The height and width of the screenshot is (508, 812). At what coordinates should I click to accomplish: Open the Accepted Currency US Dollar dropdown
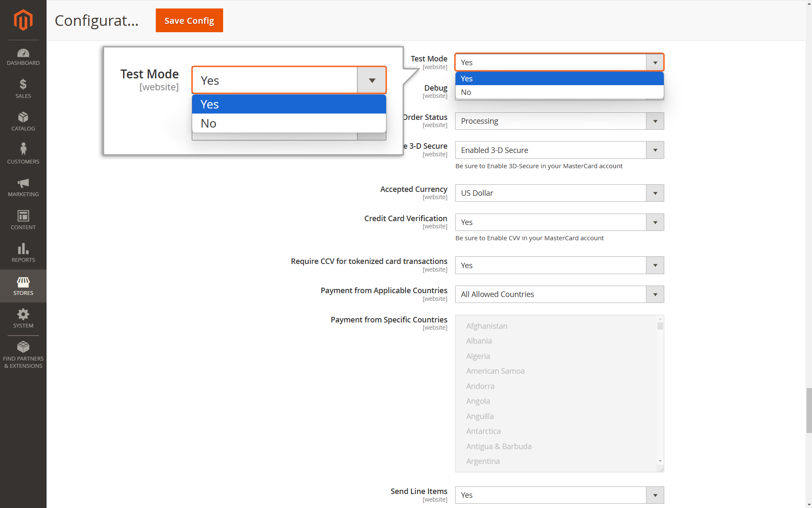[x=559, y=193]
